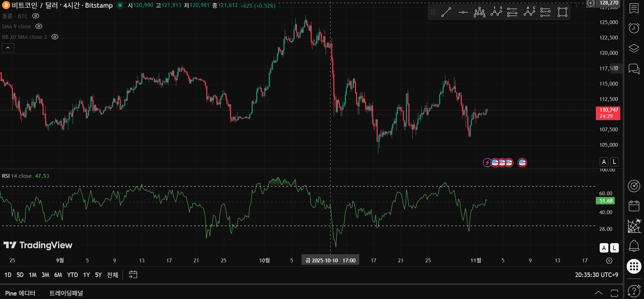Screen dimensions: 644x299
Task: Open the Pine 에디터 tab
Action: point(20,293)
